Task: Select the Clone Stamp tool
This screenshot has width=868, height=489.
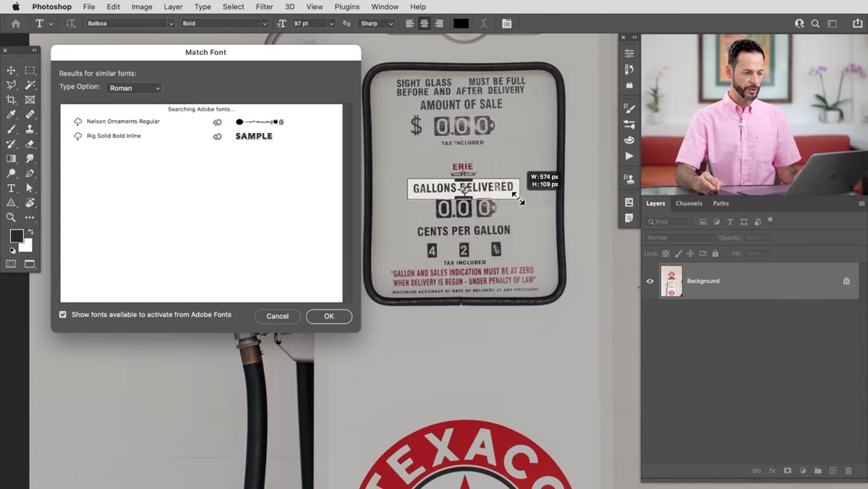Action: click(x=30, y=129)
